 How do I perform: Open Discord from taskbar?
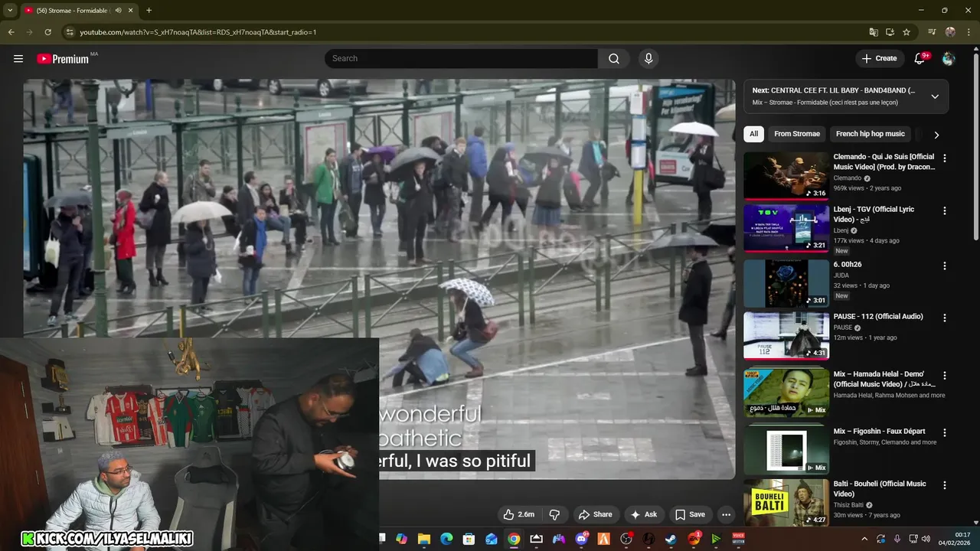pos(581,540)
